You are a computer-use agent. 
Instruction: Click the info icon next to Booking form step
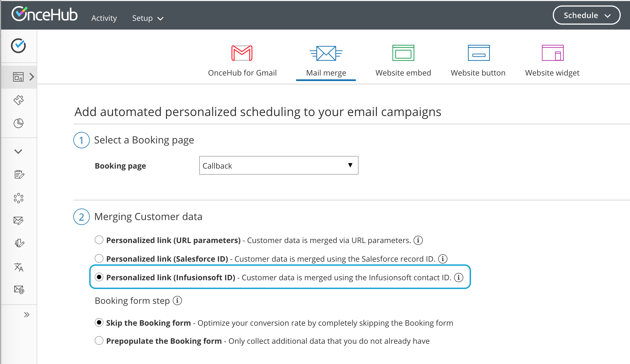178,301
